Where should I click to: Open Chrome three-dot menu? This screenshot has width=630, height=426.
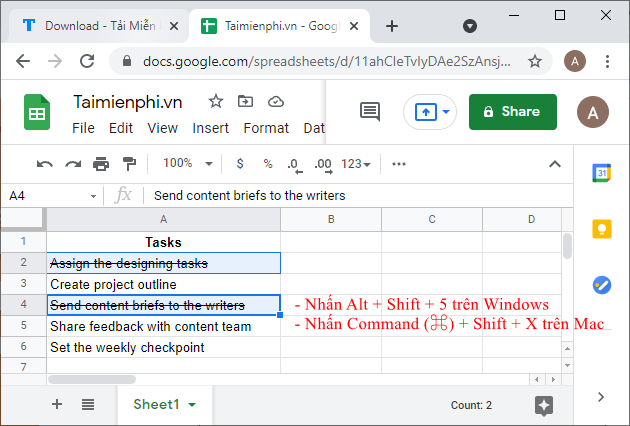608,61
